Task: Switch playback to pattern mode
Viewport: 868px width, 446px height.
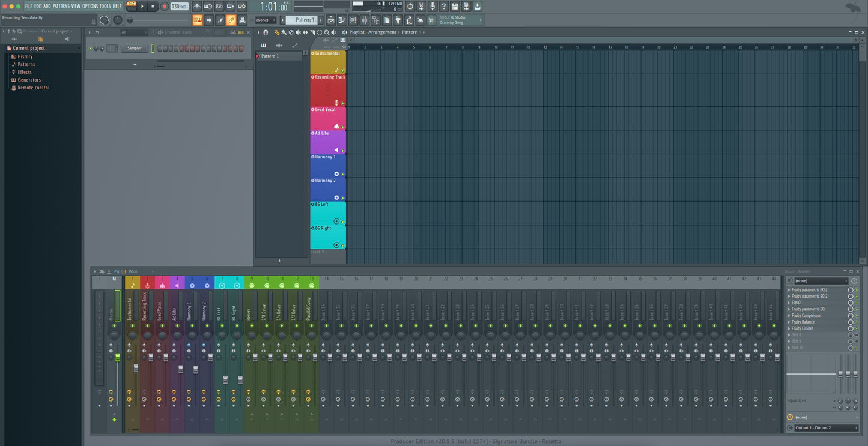Action: [x=132, y=4]
